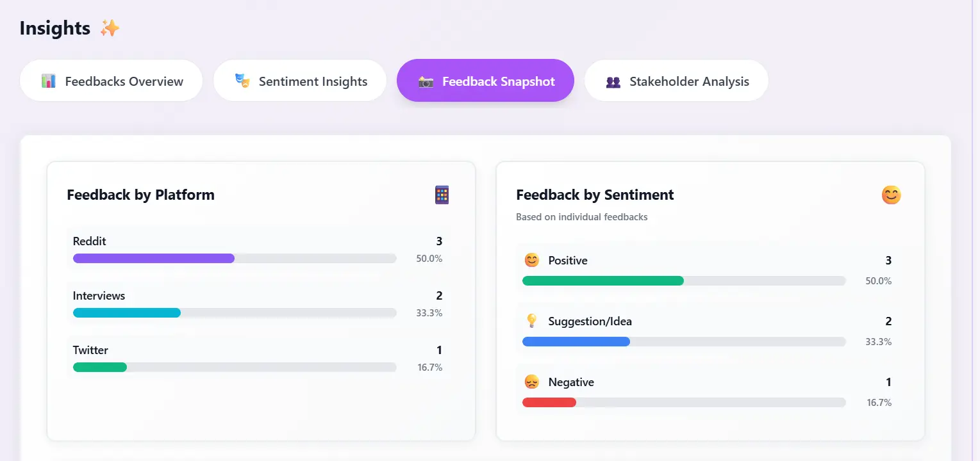Click the teal Interviews progress bar
Image resolution: width=980 pixels, height=461 pixels.
(x=127, y=312)
